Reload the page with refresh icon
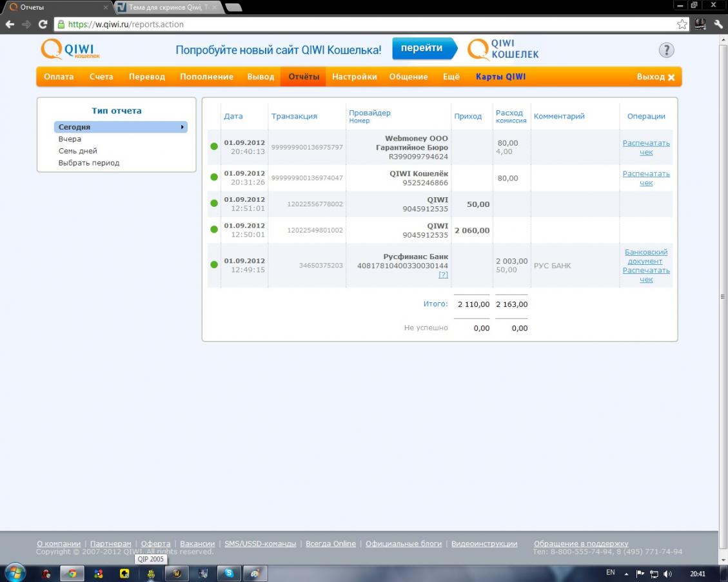The image size is (728, 582). 43,24
